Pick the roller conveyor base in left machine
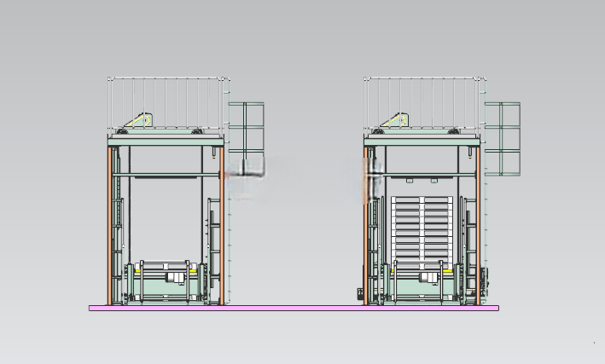605x364 pixels. point(166,283)
